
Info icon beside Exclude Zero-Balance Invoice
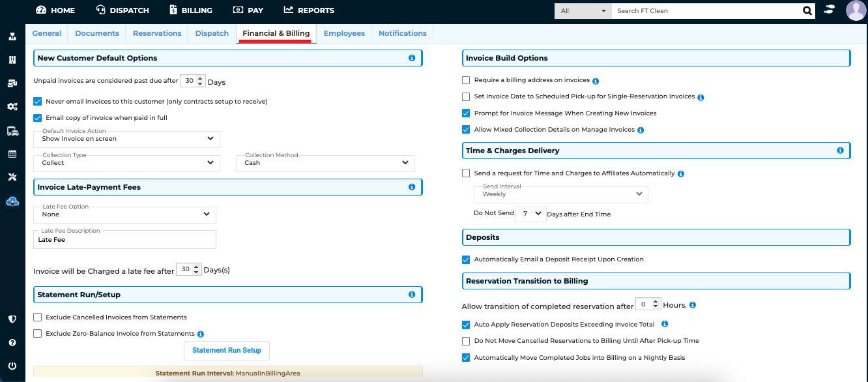201,334
